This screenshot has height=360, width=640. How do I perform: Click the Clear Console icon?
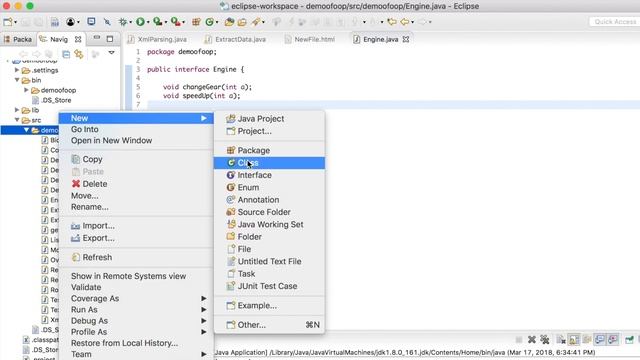pyautogui.click(x=561, y=340)
